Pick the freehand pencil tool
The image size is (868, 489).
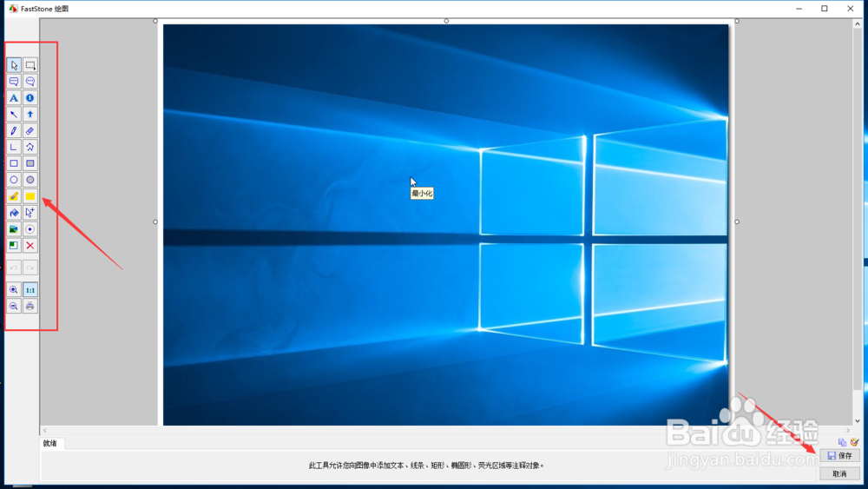click(14, 130)
